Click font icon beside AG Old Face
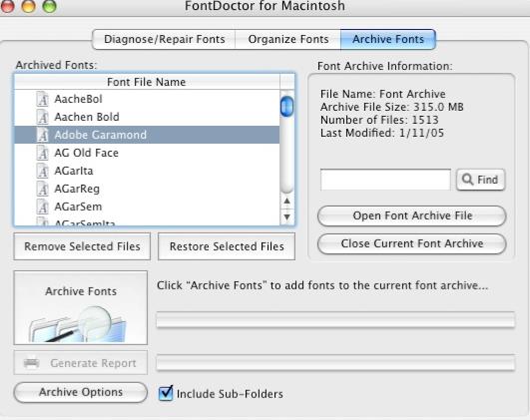 42,153
